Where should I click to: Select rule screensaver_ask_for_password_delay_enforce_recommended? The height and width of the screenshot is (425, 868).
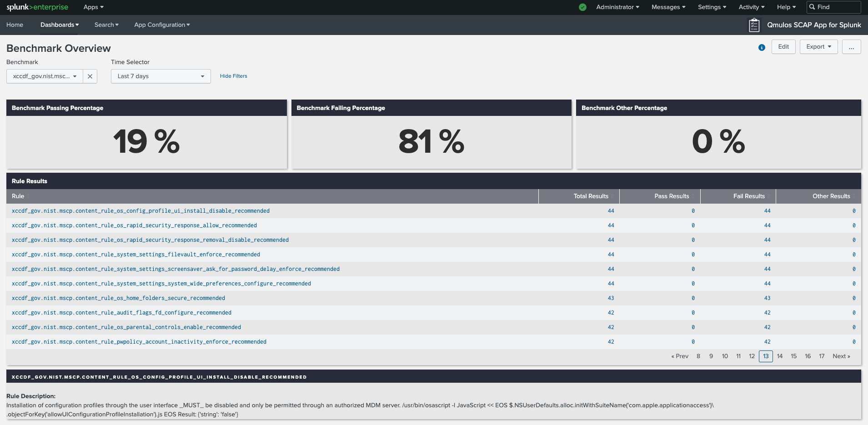pos(176,269)
